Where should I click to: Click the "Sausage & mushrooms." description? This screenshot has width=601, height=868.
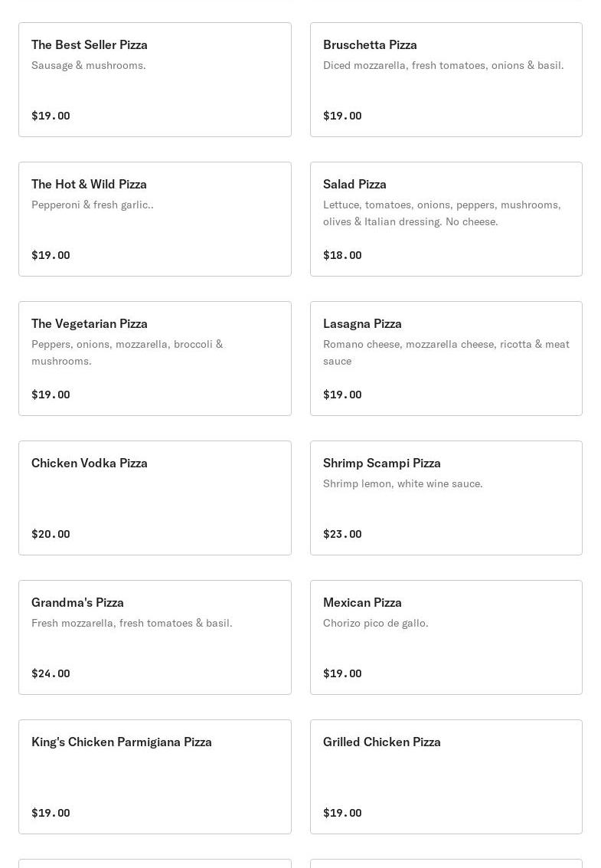pyautogui.click(x=89, y=65)
